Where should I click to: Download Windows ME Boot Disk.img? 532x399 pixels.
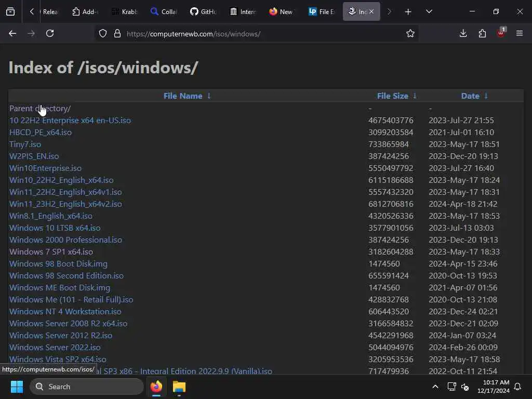60,287
